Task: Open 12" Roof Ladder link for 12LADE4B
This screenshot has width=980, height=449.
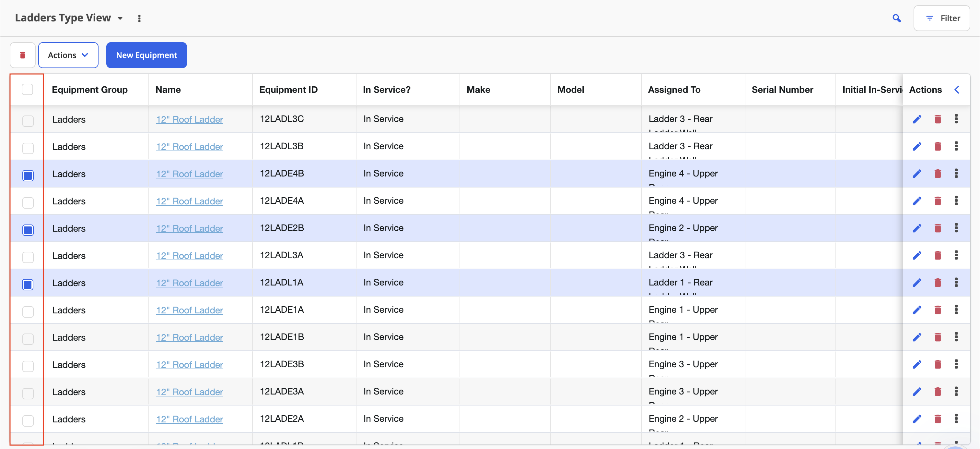Action: coord(190,174)
